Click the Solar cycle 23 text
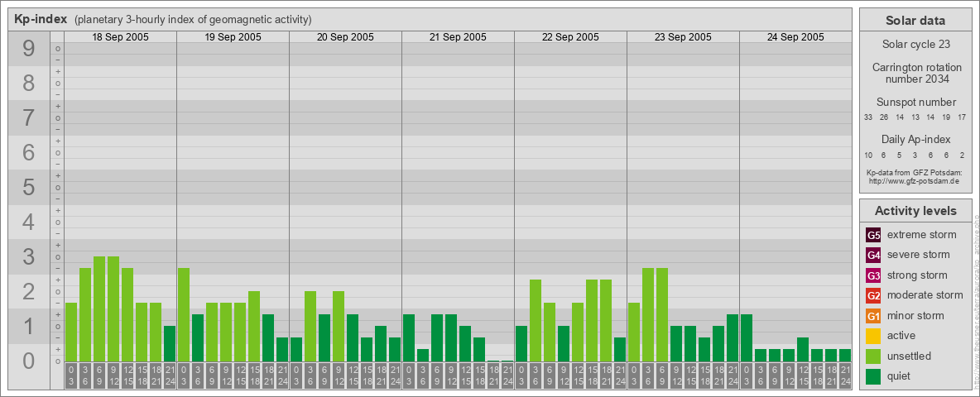Viewport: 980px width, 397px height. (915, 45)
